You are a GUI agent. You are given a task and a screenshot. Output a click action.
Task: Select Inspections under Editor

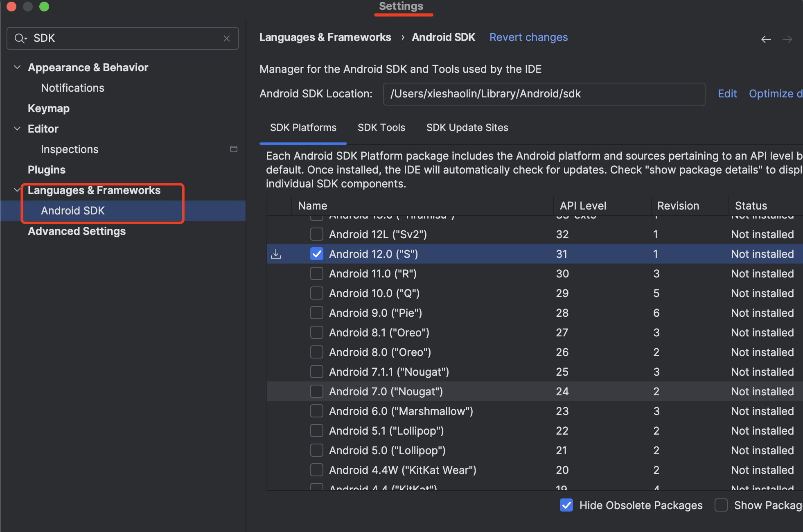click(x=70, y=149)
